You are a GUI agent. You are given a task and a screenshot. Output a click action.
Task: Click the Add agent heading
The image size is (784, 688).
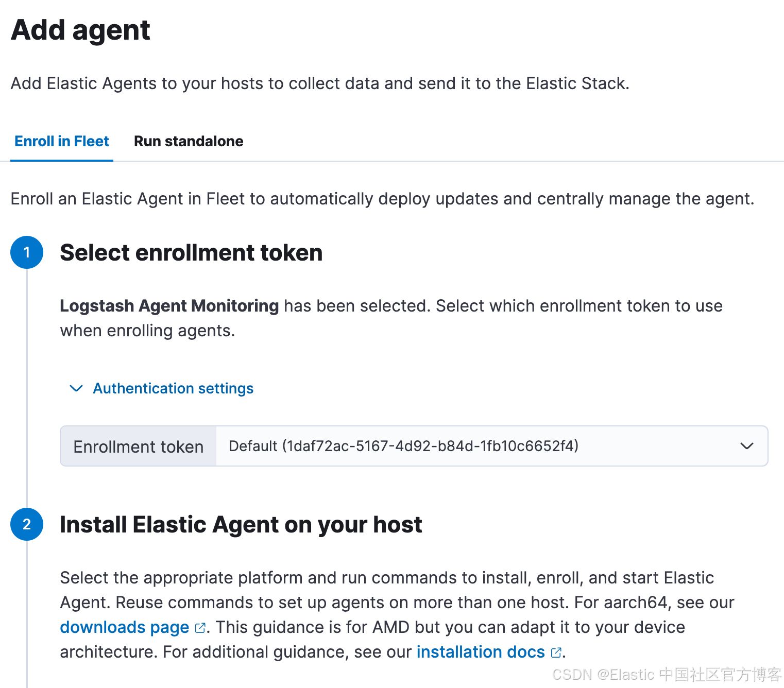pyautogui.click(x=80, y=30)
